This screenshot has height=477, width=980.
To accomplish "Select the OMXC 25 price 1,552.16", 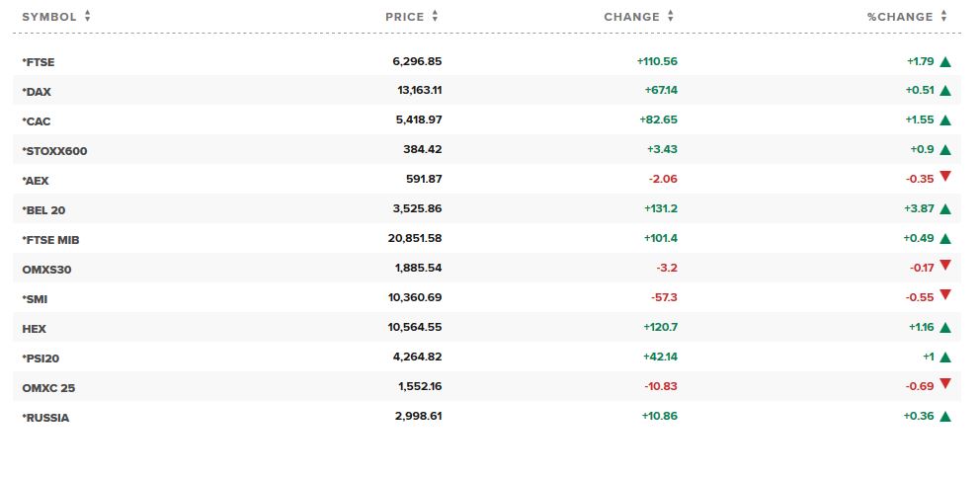I will pos(420,386).
